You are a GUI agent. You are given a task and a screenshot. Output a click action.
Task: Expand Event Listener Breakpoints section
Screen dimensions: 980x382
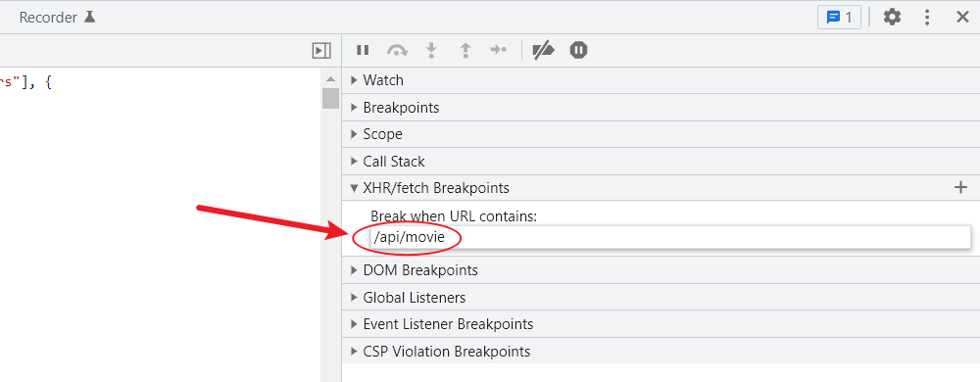tap(661, 324)
